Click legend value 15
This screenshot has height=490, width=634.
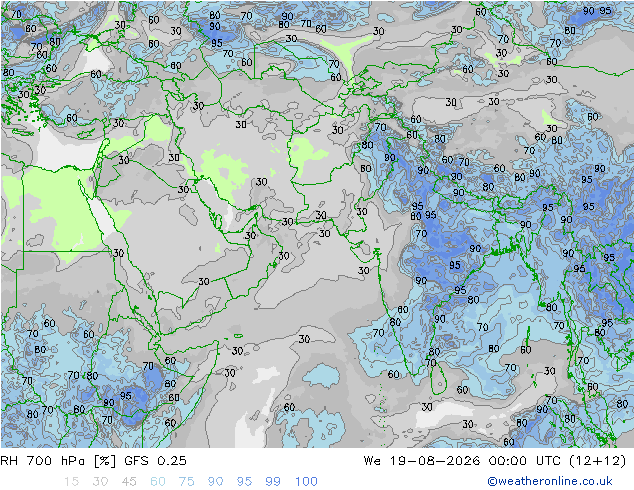(x=71, y=482)
